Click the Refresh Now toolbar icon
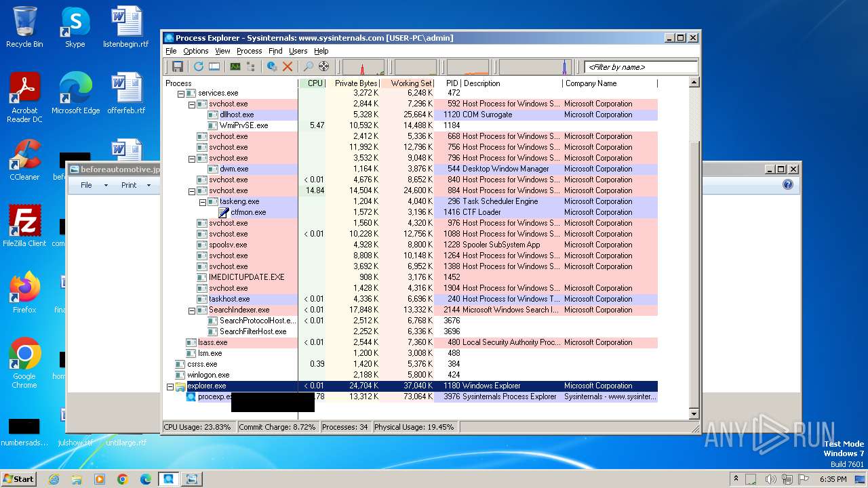Viewport: 868px width, 488px height. [199, 66]
